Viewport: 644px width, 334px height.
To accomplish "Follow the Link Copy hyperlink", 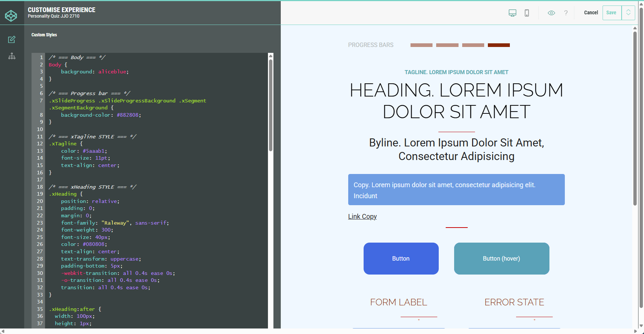I will [x=362, y=217].
